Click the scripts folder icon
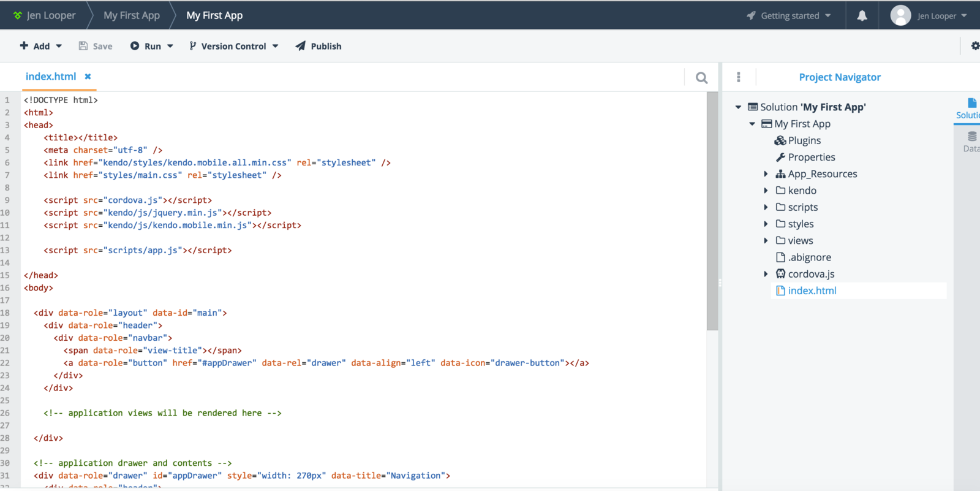Screen dimensions: 980x491 point(780,207)
